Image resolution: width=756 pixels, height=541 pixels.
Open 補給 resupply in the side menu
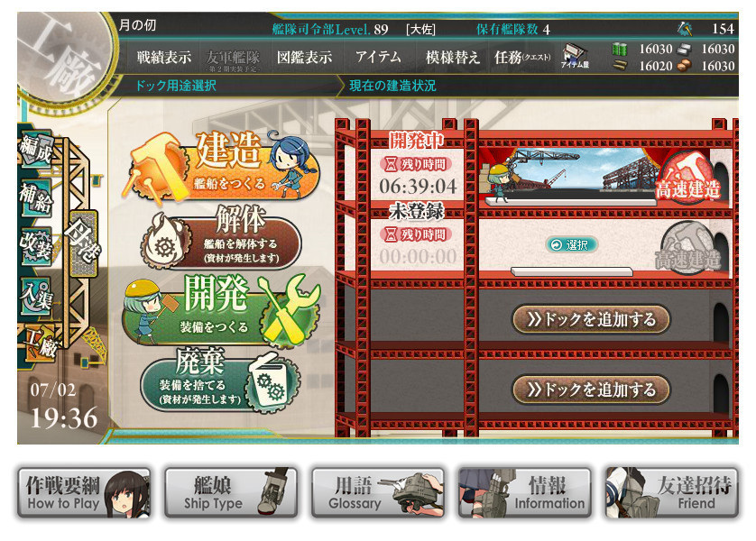tap(36, 197)
